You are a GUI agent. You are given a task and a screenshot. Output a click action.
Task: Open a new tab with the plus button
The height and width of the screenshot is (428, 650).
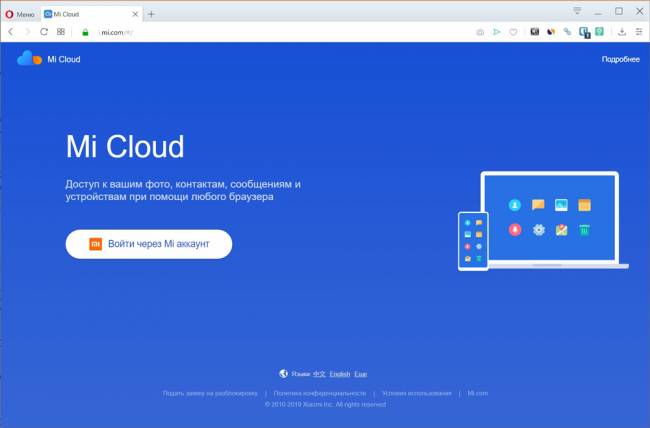(x=151, y=14)
